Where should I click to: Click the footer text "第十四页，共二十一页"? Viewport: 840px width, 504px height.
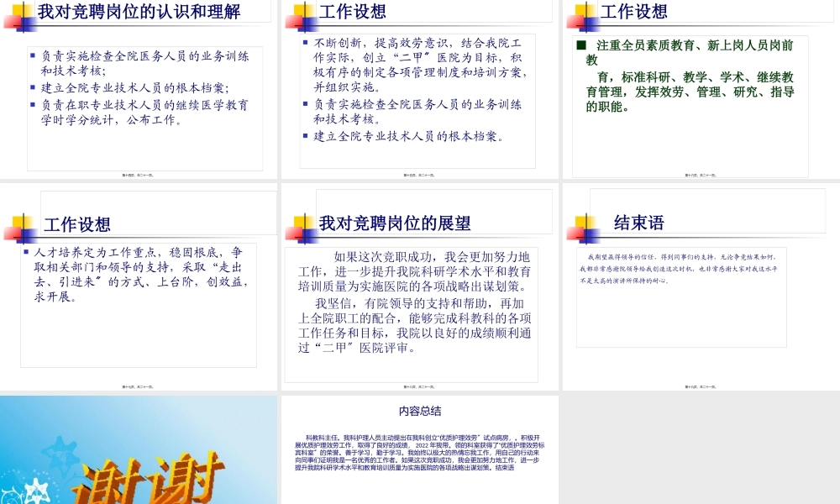coord(139,173)
